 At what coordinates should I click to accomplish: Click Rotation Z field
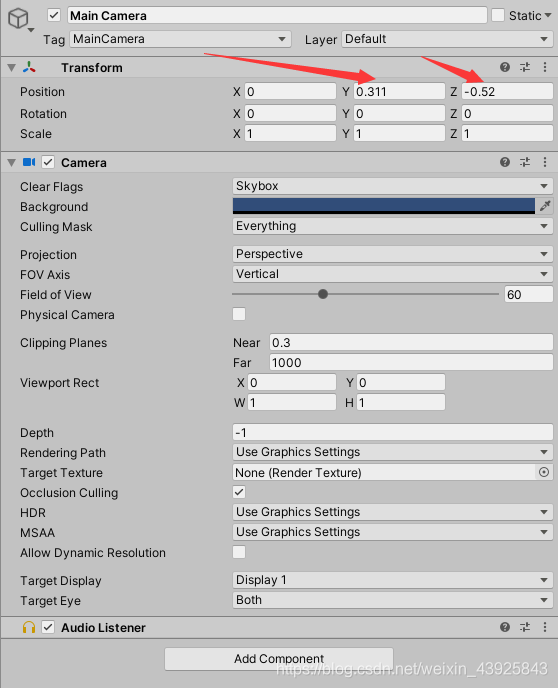507,113
